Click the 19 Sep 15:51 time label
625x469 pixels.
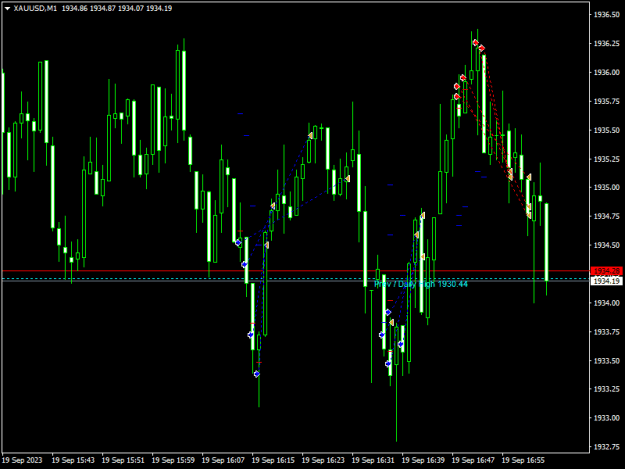123,460
